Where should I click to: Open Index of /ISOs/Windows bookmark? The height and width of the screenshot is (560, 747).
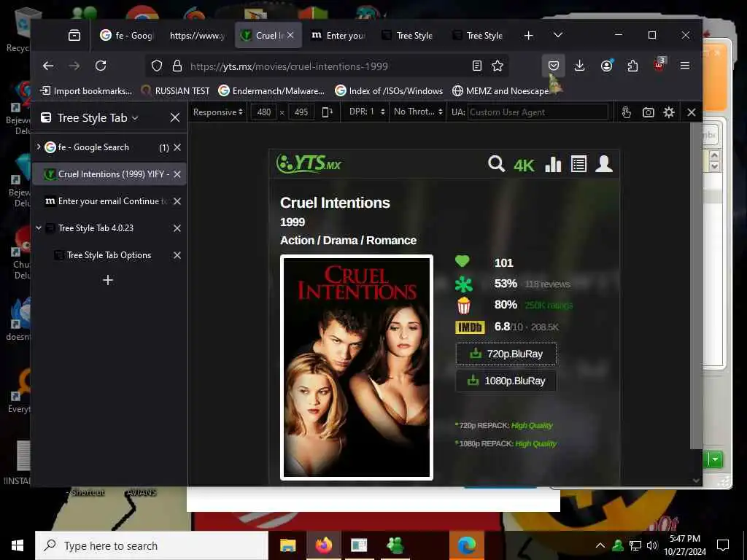click(390, 91)
